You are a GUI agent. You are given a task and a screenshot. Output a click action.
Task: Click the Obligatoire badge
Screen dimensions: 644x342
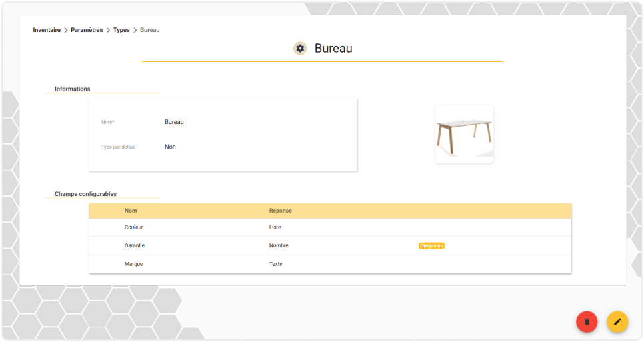tap(431, 246)
